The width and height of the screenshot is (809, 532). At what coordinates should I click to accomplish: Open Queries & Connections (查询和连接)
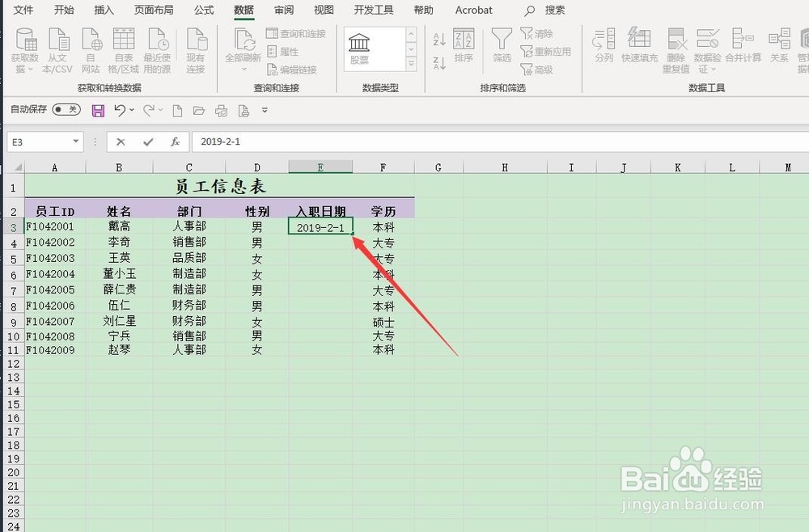click(295, 33)
